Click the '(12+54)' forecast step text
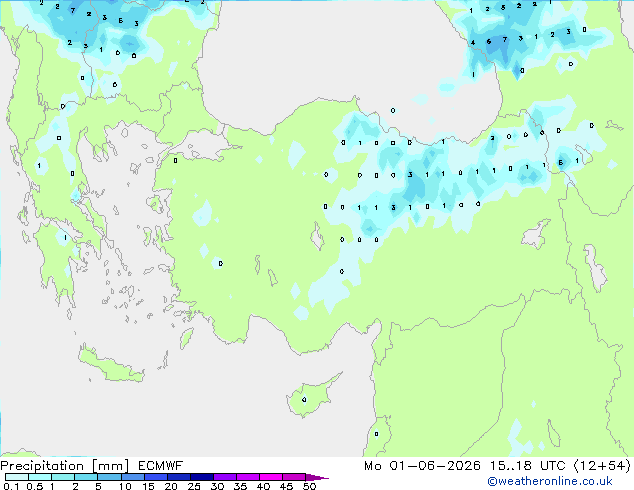Screen dimensions: 634x490 coord(602,466)
